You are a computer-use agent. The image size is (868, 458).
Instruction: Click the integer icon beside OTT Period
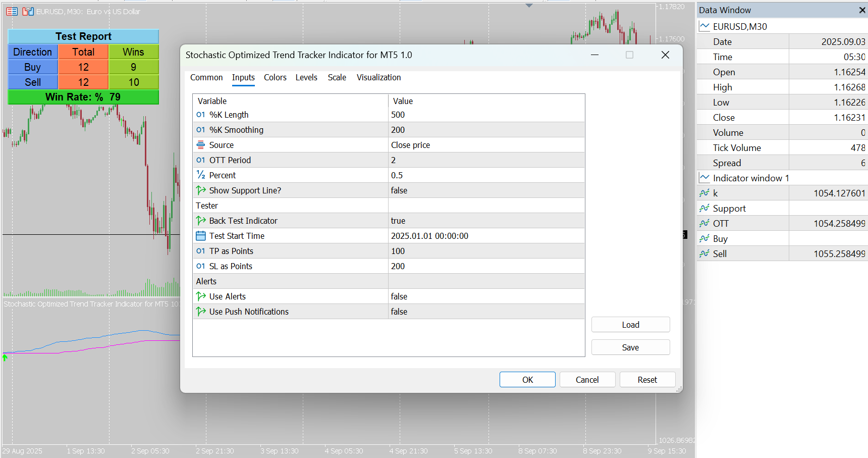[x=201, y=160]
